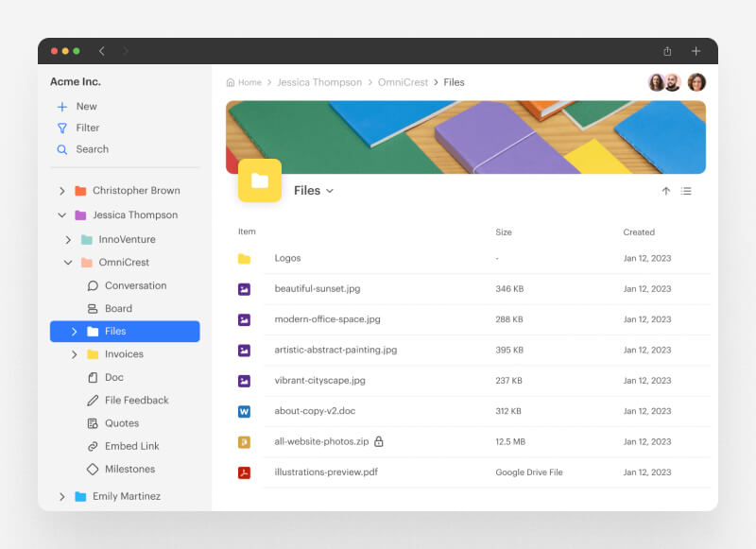Click the Filter button label
The height and width of the screenshot is (549, 756).
(87, 128)
